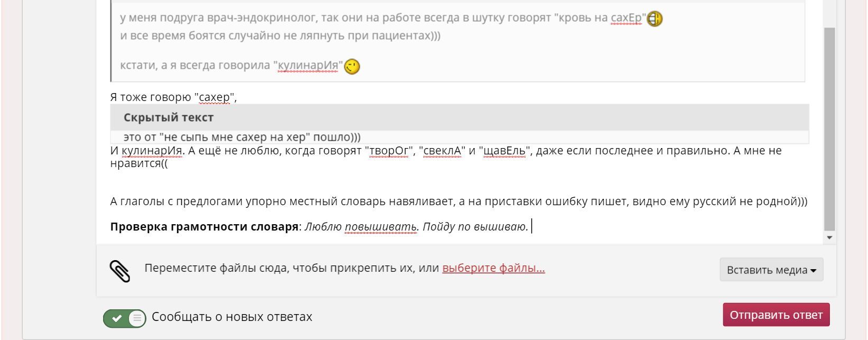This screenshot has height=340, width=868.
Task: Place cursor after "Пойду по вышиваю."
Action: click(x=530, y=227)
